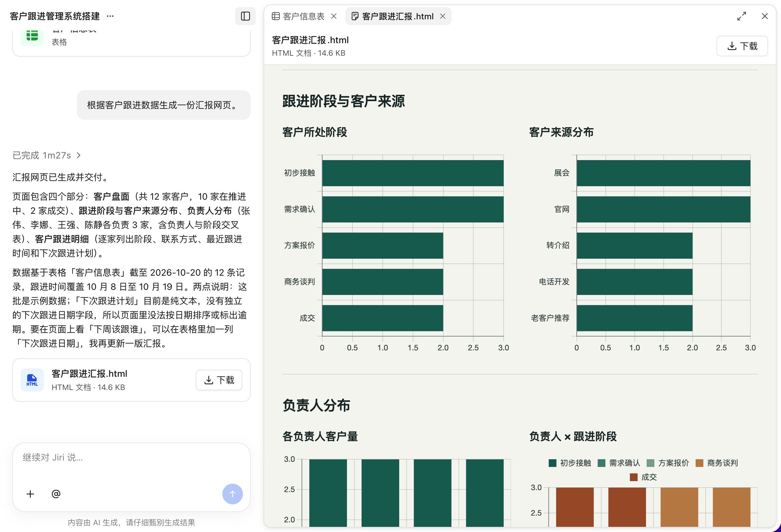Click the user message 根据客户跟进数据生成一份汇报网页
The height and width of the screenshot is (532, 781).
[163, 105]
